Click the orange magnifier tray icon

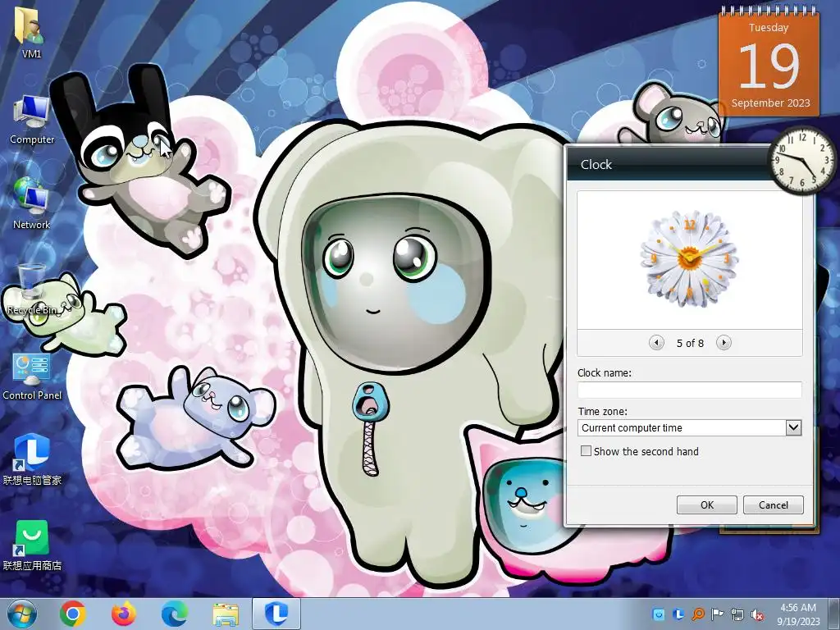[x=698, y=614]
